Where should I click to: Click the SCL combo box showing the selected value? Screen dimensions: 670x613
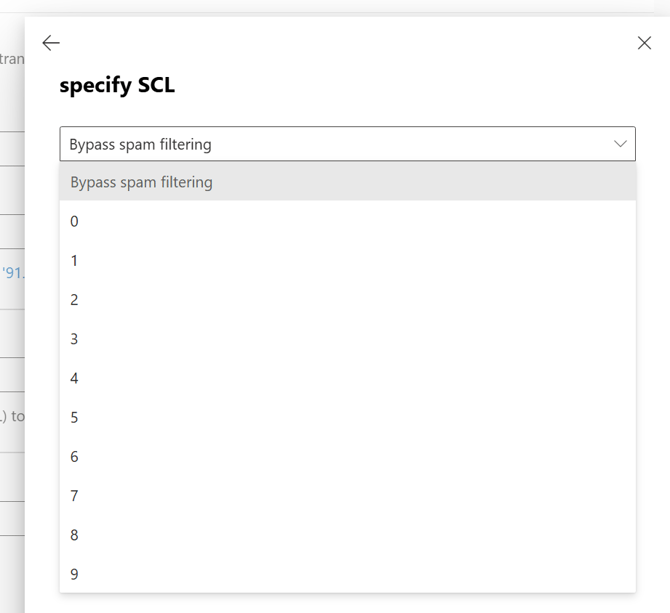click(x=330, y=144)
